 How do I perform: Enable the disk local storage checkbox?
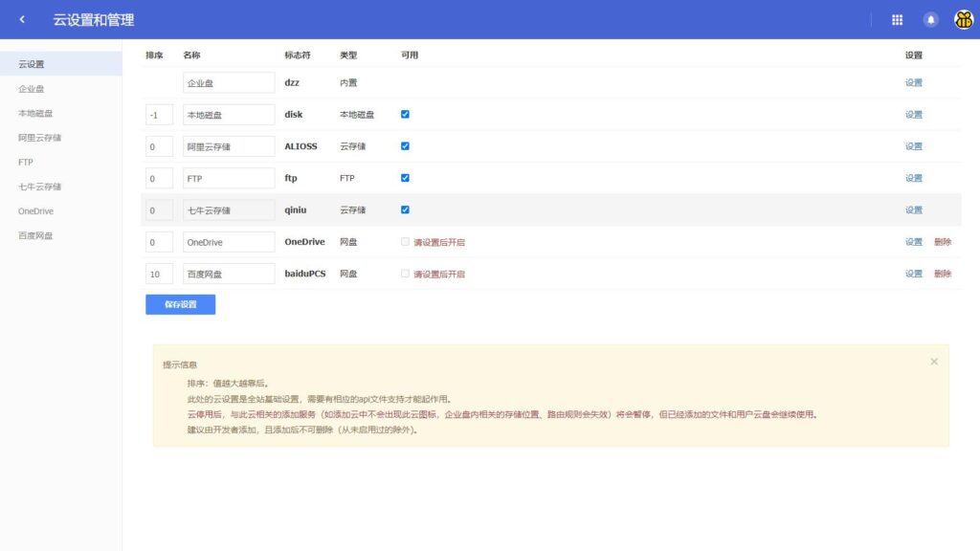click(406, 114)
